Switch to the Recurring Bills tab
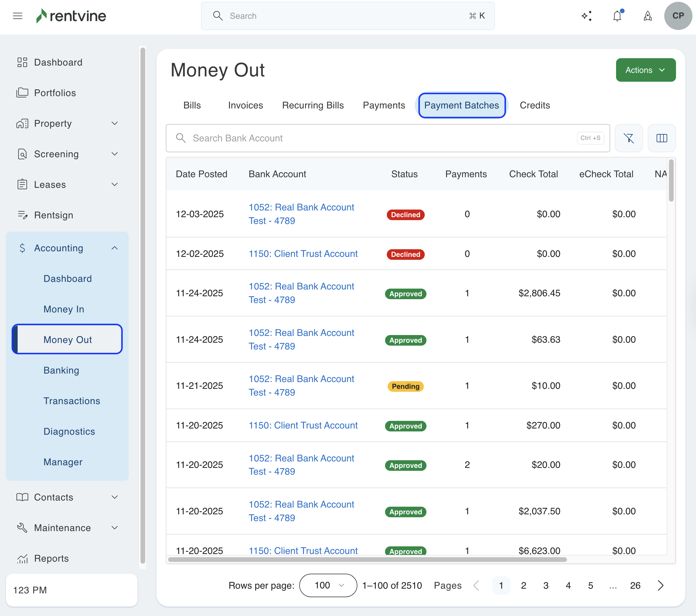 point(313,105)
